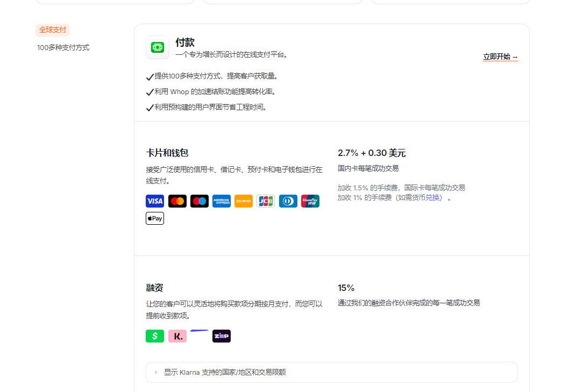Click the green Payments cash icon

pyautogui.click(x=158, y=47)
